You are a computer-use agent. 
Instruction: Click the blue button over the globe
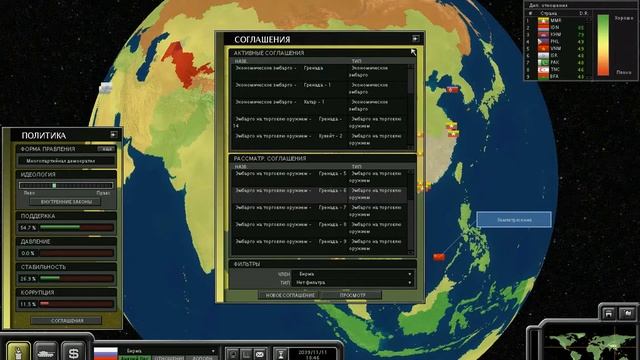click(514, 220)
